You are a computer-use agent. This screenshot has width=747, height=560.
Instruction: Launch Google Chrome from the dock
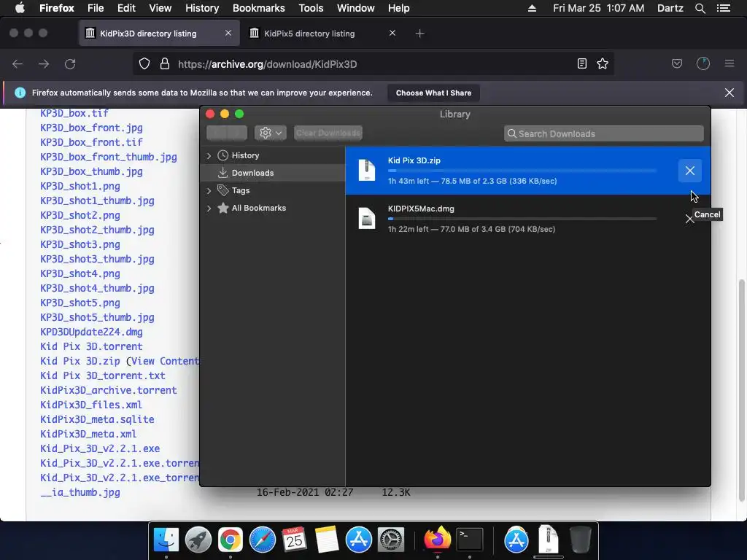230,540
